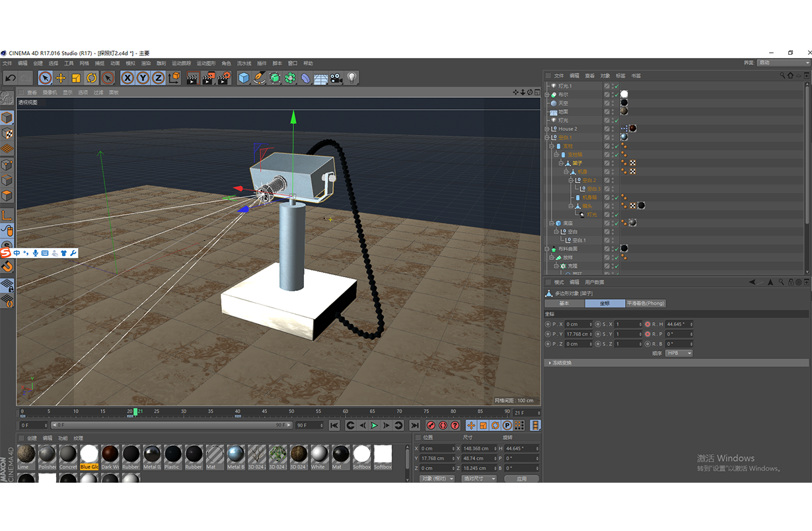The image size is (812, 531).
Task: Collapse the House 2 tree node
Action: (x=547, y=129)
